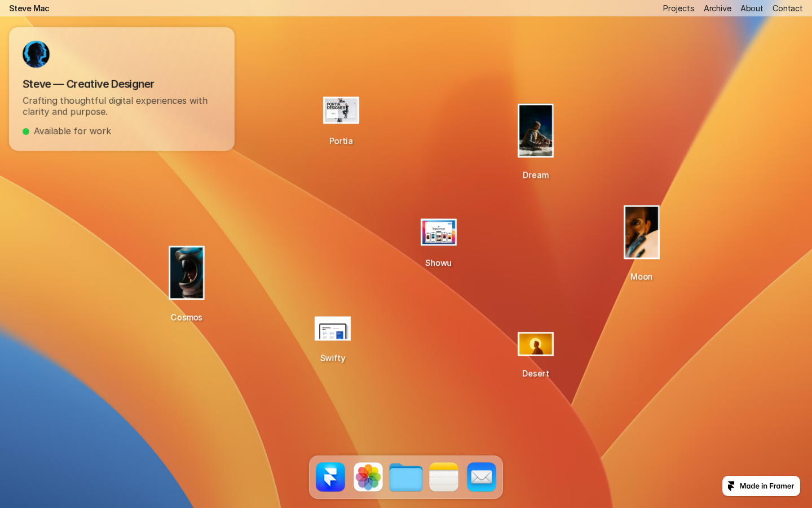Open the Notes app icon in dock
The image size is (812, 508).
(444, 477)
